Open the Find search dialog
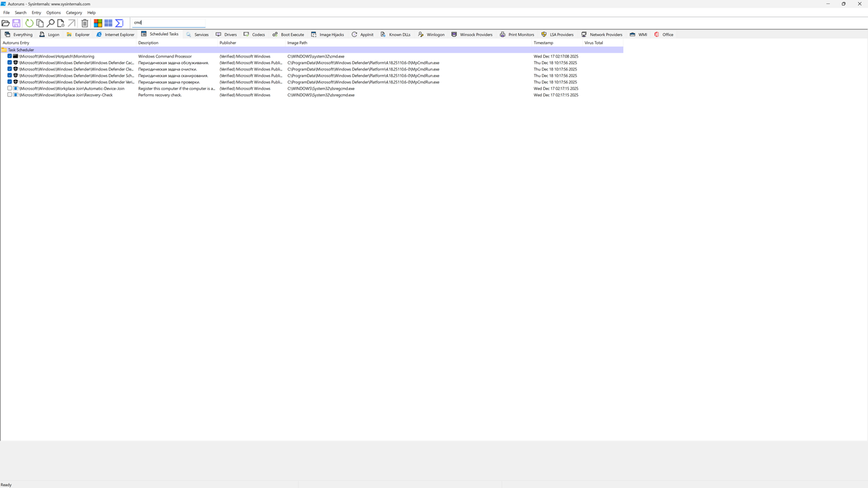 [50, 22]
